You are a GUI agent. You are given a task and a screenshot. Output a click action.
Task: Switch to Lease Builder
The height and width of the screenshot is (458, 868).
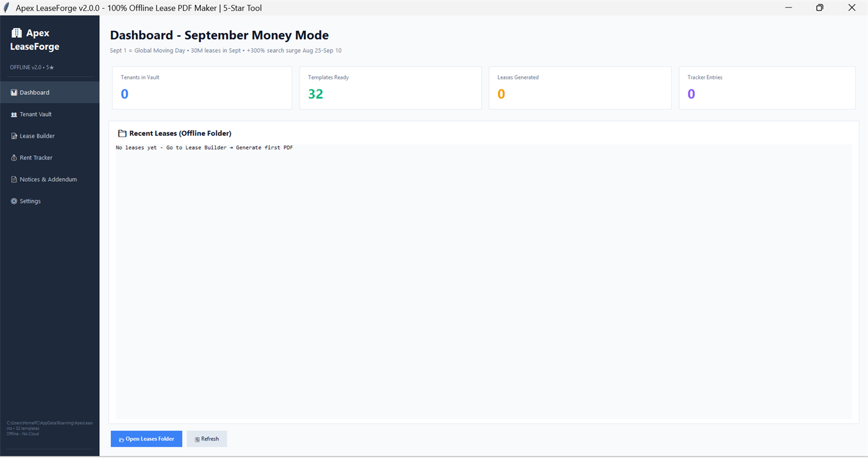(50, 136)
